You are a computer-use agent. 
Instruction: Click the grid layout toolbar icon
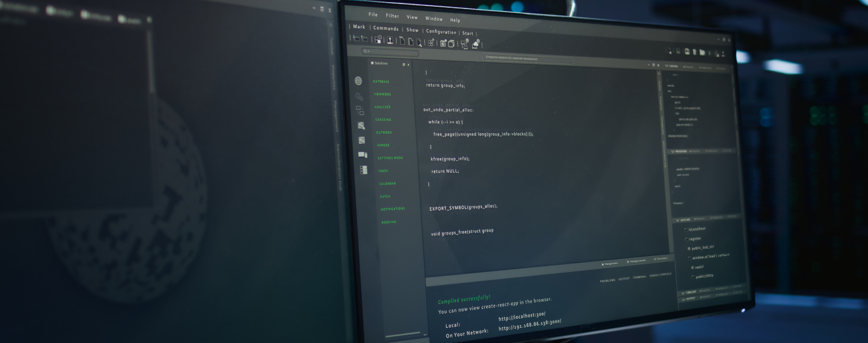[378, 40]
